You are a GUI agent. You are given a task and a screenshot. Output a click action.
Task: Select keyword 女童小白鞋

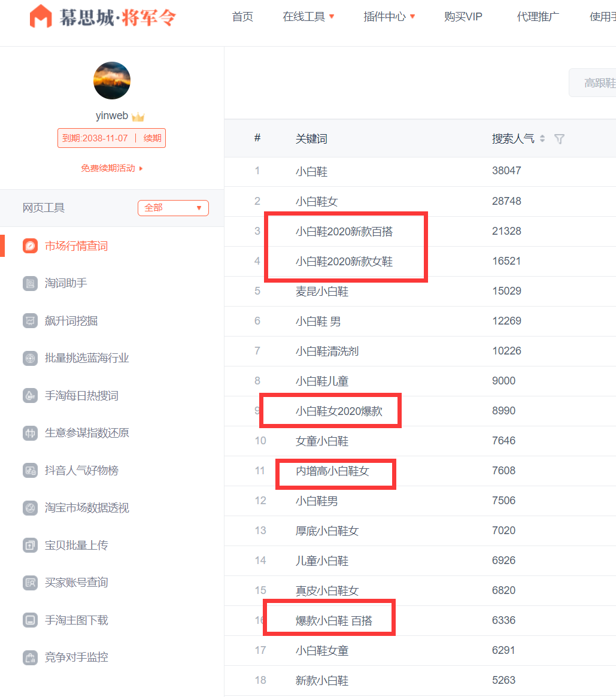click(x=322, y=441)
